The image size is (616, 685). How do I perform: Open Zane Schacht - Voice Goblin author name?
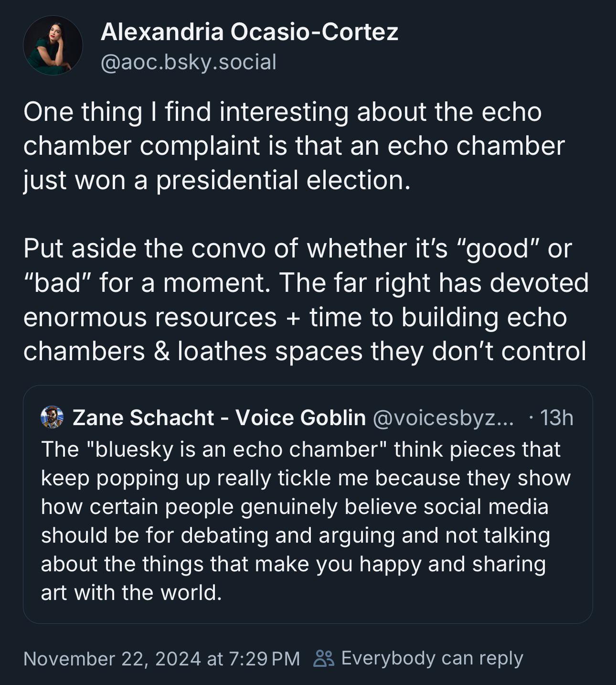pyautogui.click(x=219, y=417)
